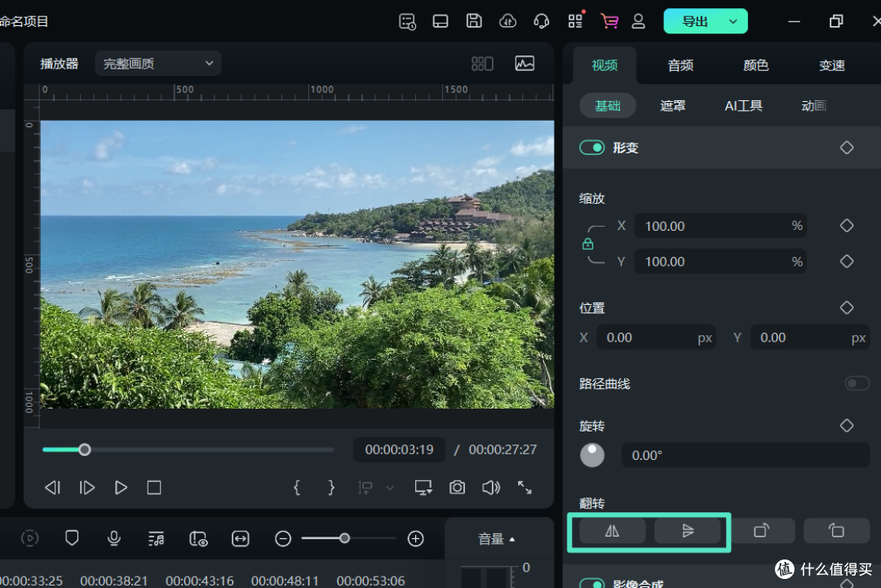
Task: Step to the next frame
Action: tap(87, 488)
